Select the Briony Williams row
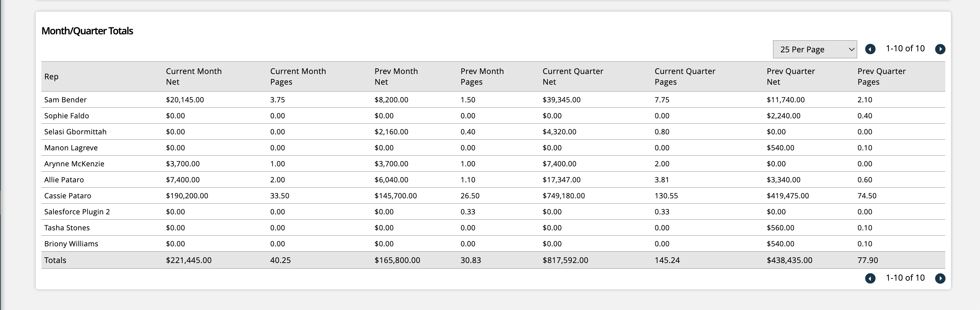980x310 pixels. coord(71,244)
